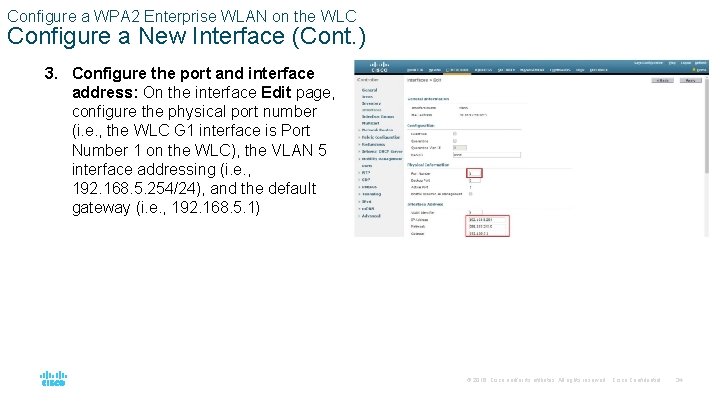Click the 'Physical Information' section heading

point(428,164)
